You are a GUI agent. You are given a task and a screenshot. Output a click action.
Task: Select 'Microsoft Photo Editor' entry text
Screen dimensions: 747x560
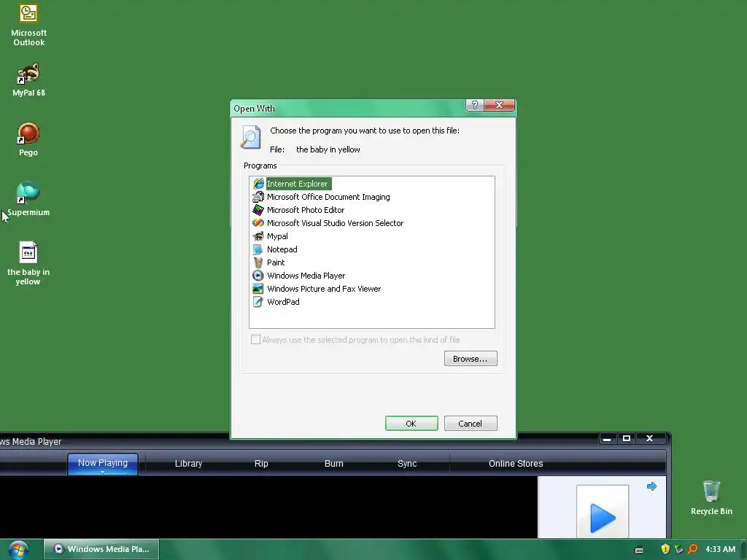tap(306, 210)
